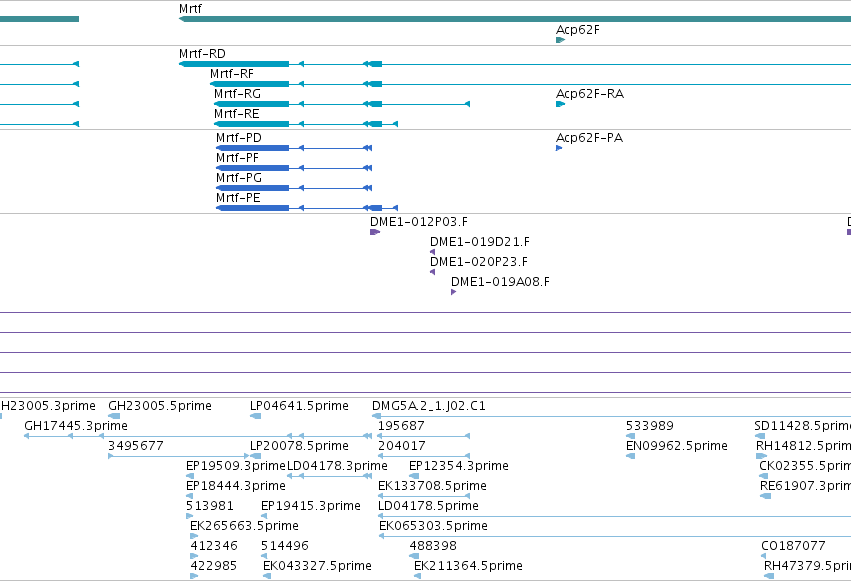Select the DME1-019A08.F arrow glyph

click(x=454, y=292)
